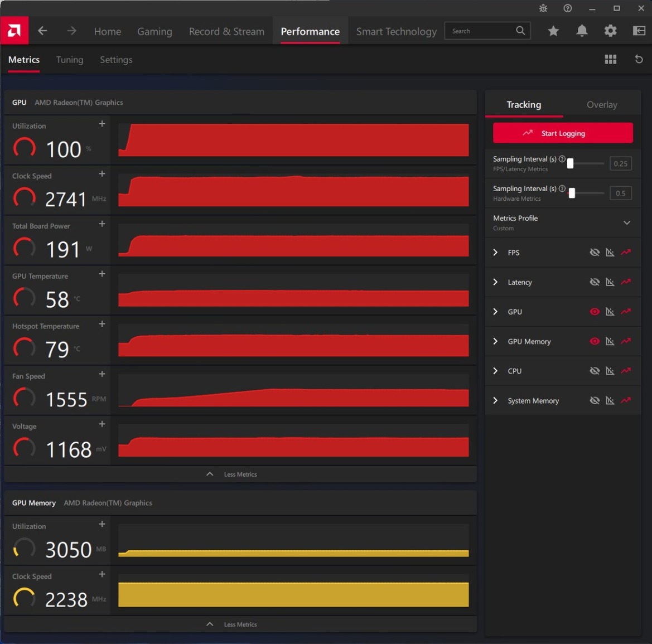Show System Memory via eye icon
This screenshot has width=652, height=644.
coord(595,400)
